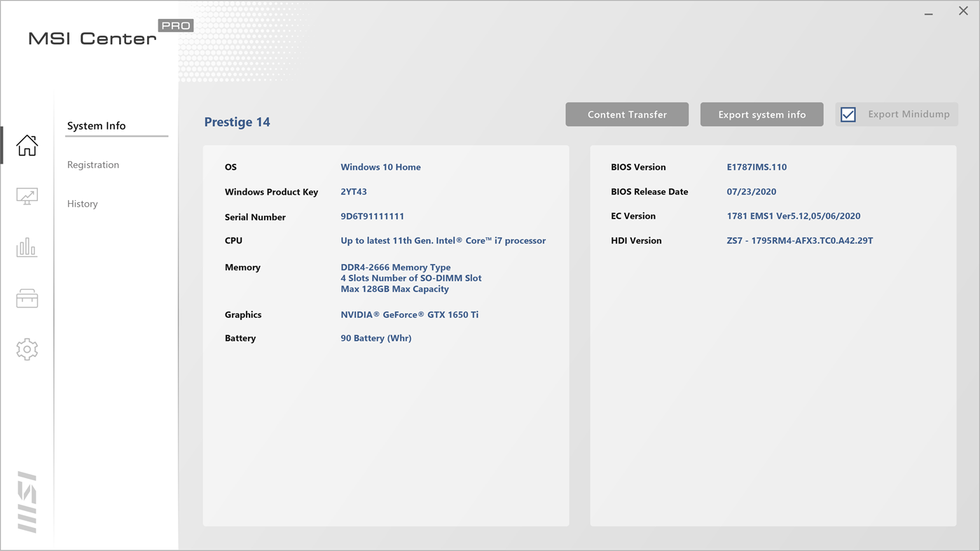
Task: Select the HDI Version ZS7 value
Action: [800, 240]
